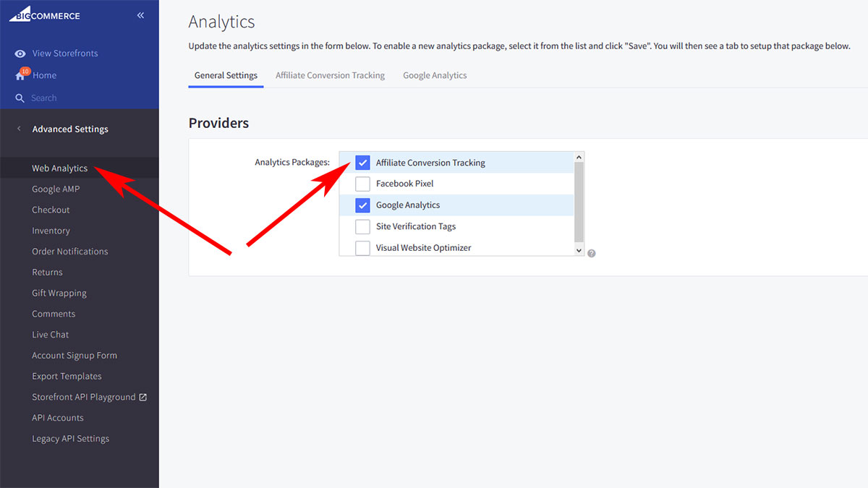Image resolution: width=868 pixels, height=488 pixels.
Task: Switch to the General Settings tab
Action: coord(226,75)
